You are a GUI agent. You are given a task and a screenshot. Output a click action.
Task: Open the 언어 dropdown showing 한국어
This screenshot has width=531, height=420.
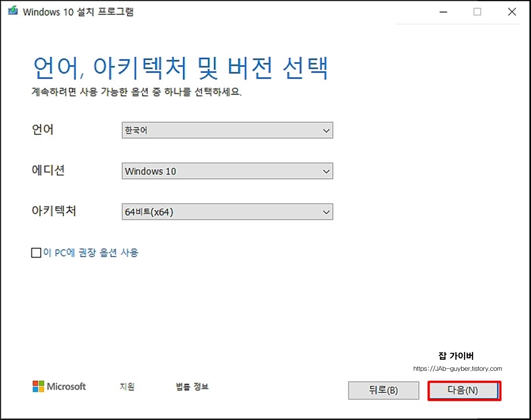tap(227, 130)
